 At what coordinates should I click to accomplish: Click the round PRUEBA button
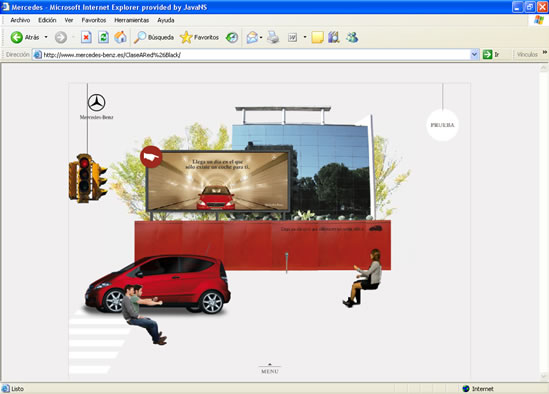(442, 125)
